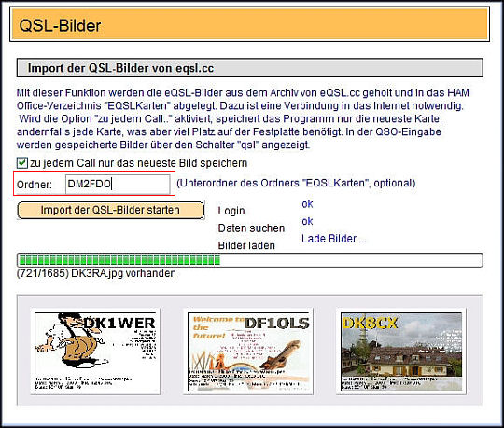Open the DF1OLS QSL card thumbnail

point(248,352)
